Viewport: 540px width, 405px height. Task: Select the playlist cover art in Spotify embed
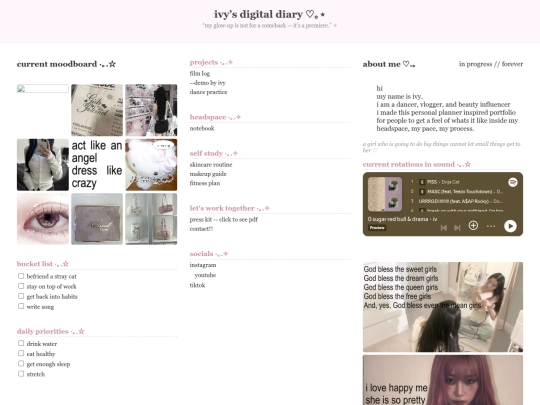pyautogui.click(x=385, y=194)
